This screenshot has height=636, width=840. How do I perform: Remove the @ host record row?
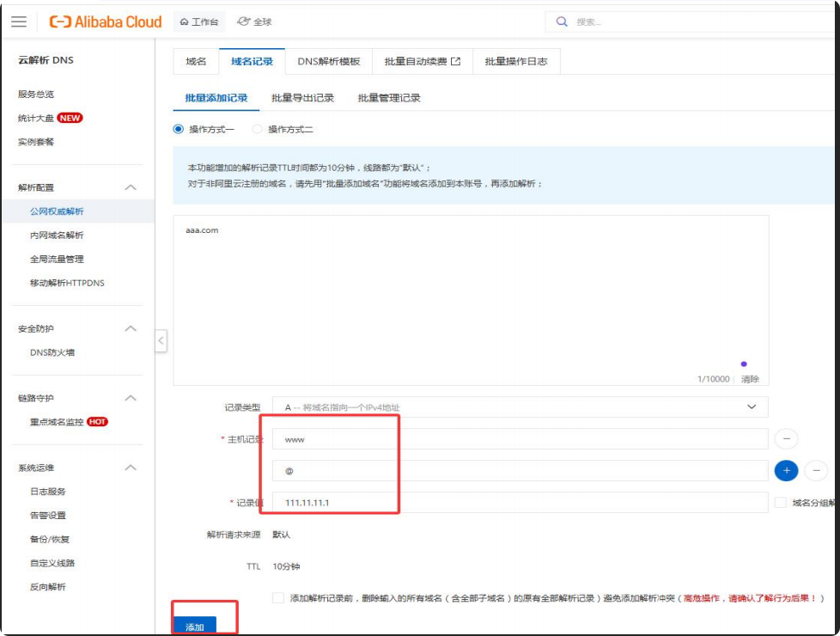coord(816,470)
